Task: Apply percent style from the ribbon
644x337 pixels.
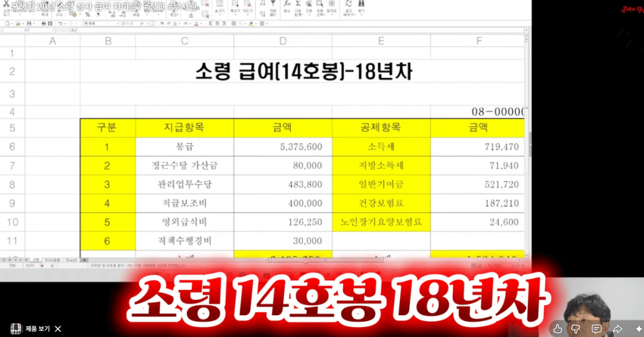Action: (87, 14)
